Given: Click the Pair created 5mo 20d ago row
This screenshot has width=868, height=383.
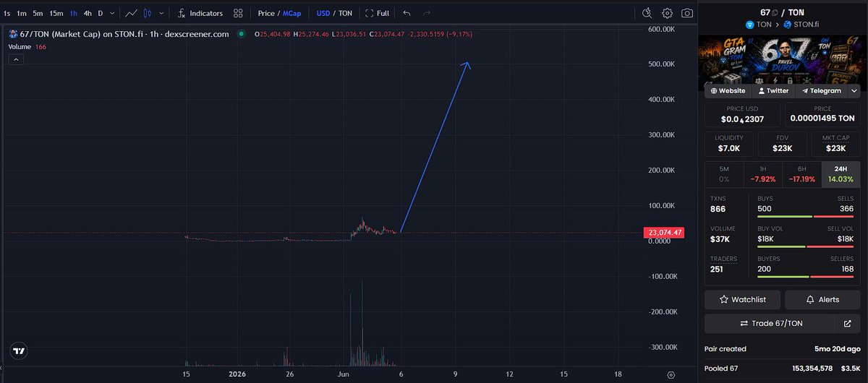Looking at the screenshot, I should 782,348.
